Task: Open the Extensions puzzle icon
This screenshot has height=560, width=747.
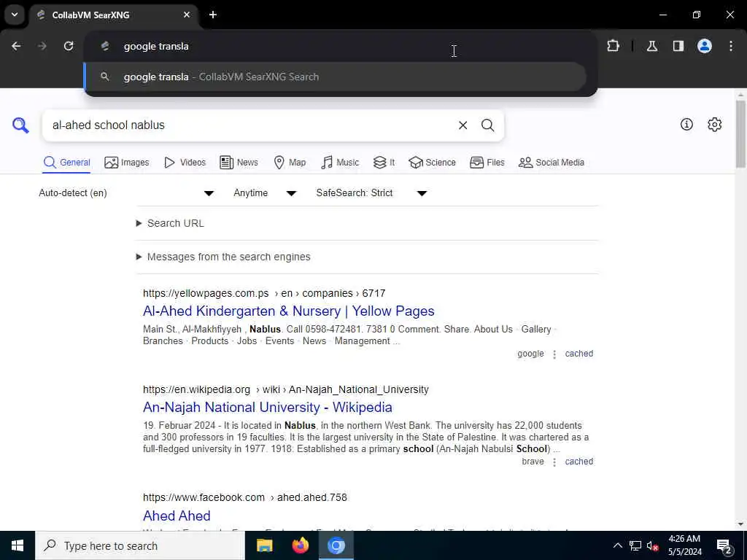Action: [x=613, y=46]
